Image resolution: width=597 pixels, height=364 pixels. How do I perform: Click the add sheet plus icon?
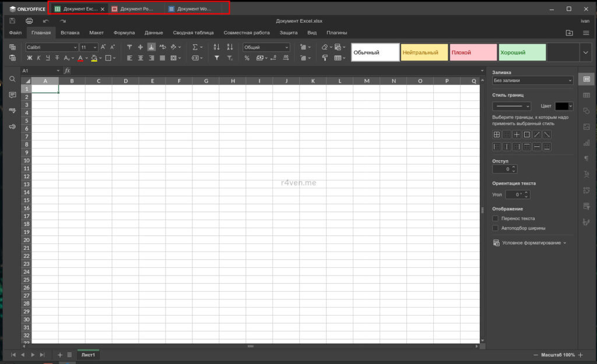click(x=59, y=355)
